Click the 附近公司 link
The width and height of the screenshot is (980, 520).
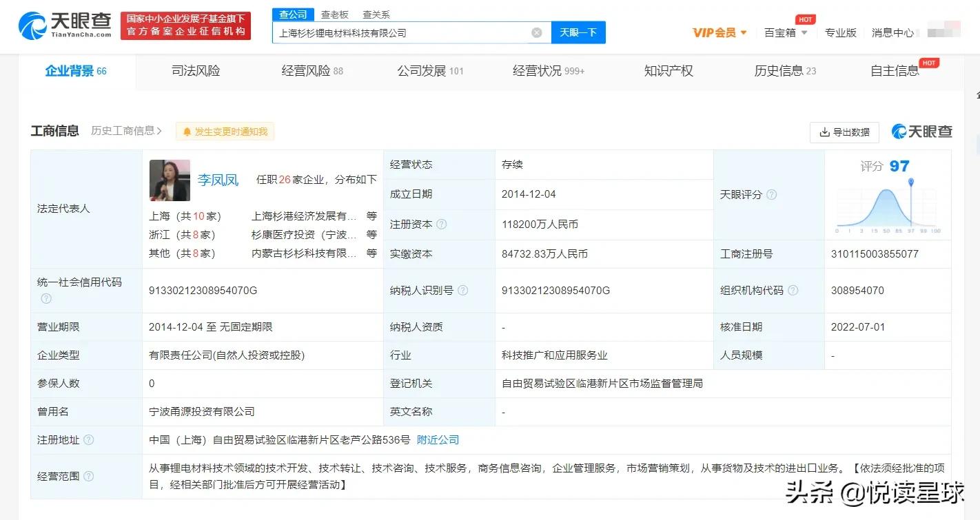438,439
